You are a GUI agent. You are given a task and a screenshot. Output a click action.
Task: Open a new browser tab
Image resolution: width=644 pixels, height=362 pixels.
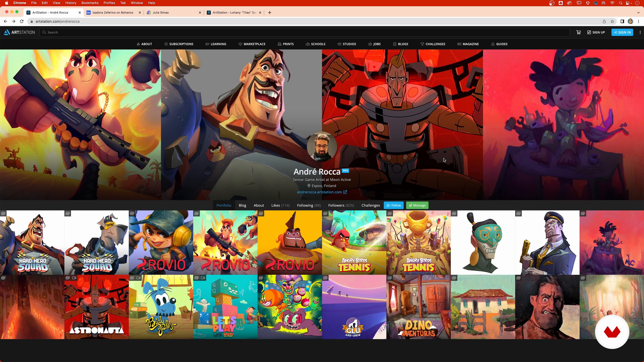click(x=270, y=13)
